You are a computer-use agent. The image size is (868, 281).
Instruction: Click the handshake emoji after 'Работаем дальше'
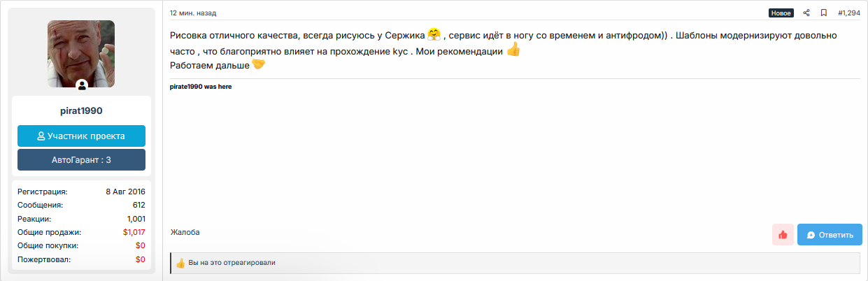point(259,65)
